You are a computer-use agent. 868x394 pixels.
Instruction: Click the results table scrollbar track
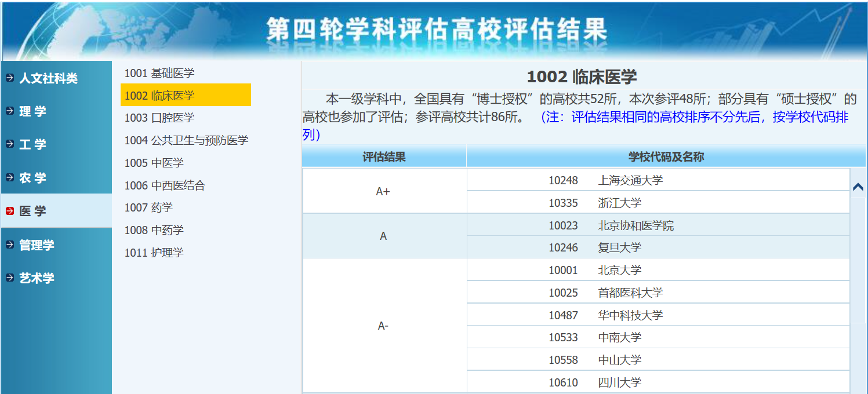pyautogui.click(x=858, y=261)
